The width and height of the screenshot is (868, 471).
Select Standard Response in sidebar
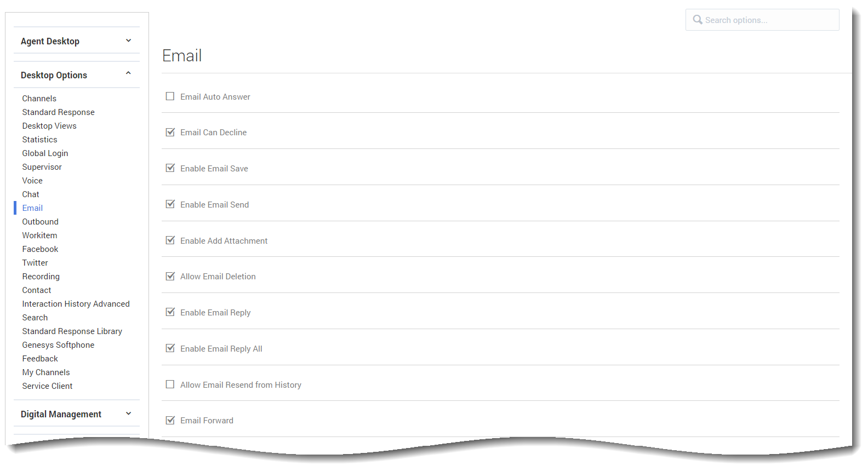59,112
